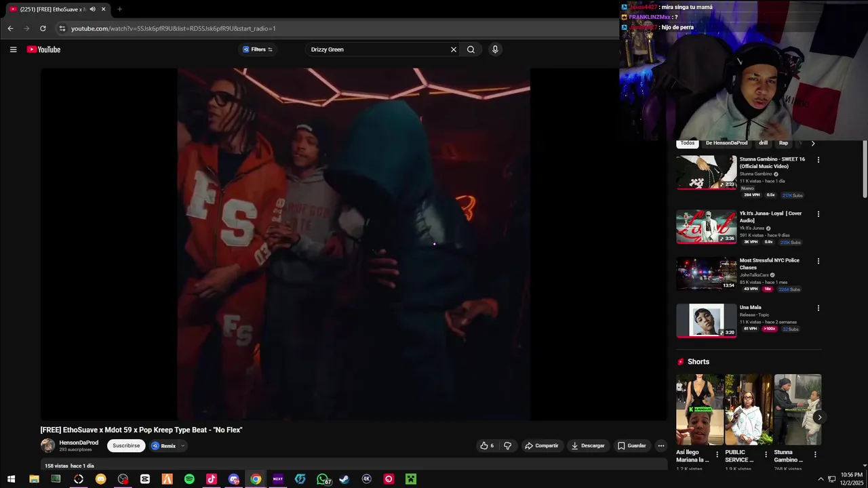View site information icon in address bar
The width and height of the screenshot is (868, 488).
coord(62,28)
